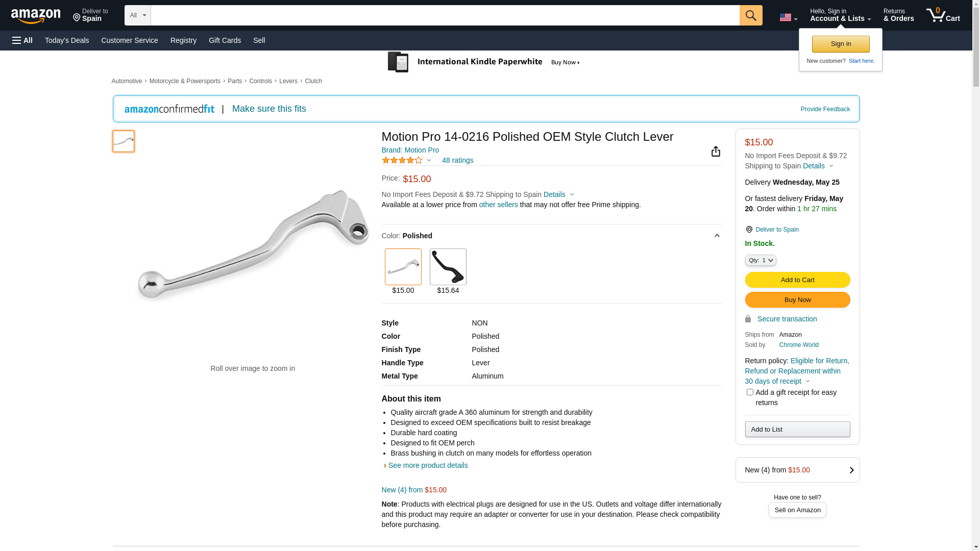
Task: Click into the Amazon search field
Action: coord(444,15)
